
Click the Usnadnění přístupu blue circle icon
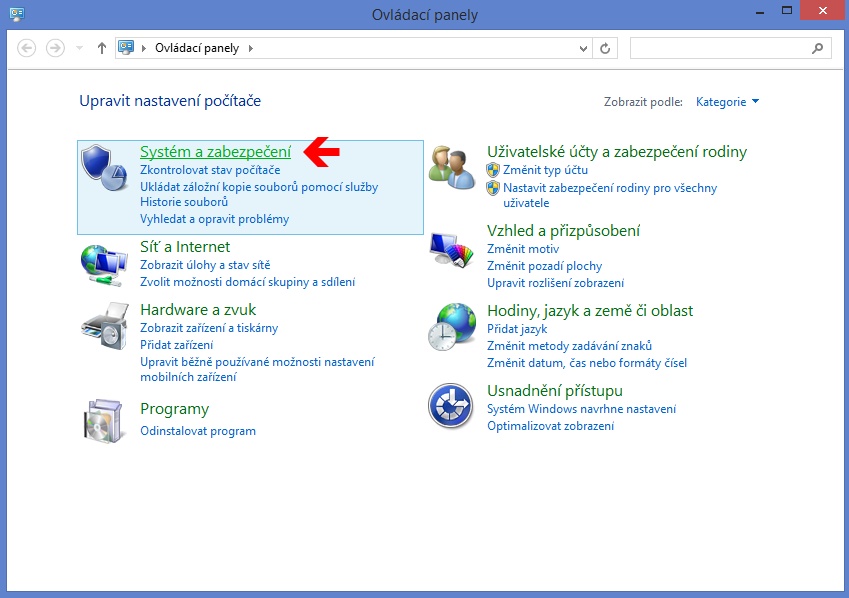click(451, 407)
